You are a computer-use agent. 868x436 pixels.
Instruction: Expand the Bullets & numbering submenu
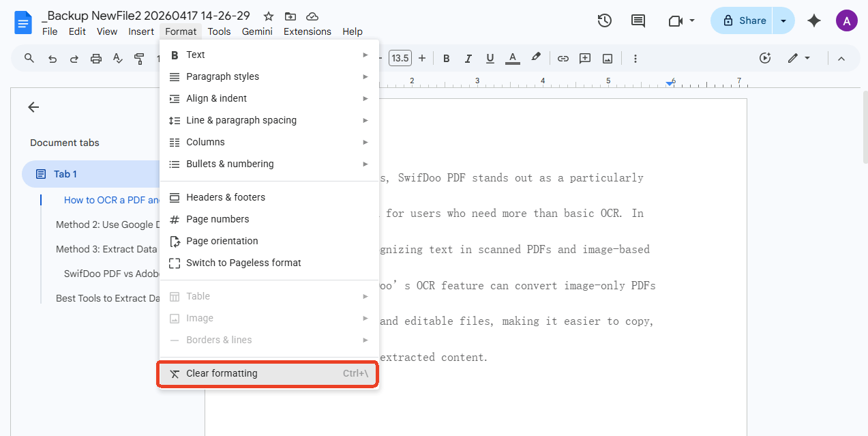click(x=269, y=164)
